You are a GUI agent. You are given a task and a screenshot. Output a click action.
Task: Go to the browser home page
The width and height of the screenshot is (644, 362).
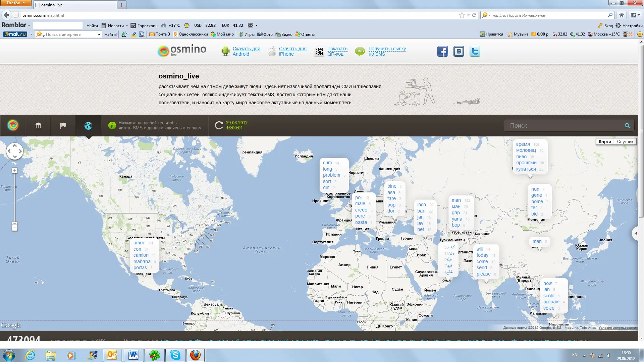[622, 15]
